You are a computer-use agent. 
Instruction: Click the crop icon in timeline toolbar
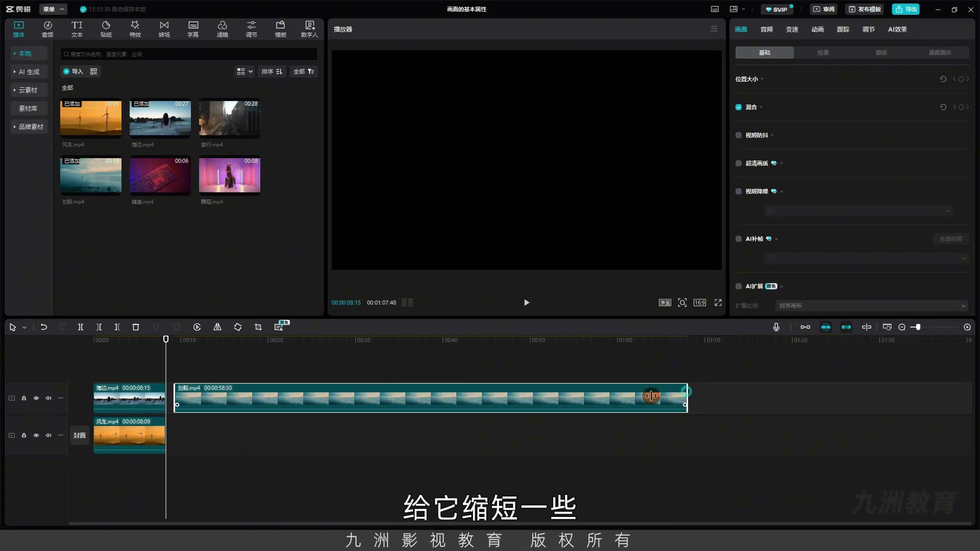258,327
